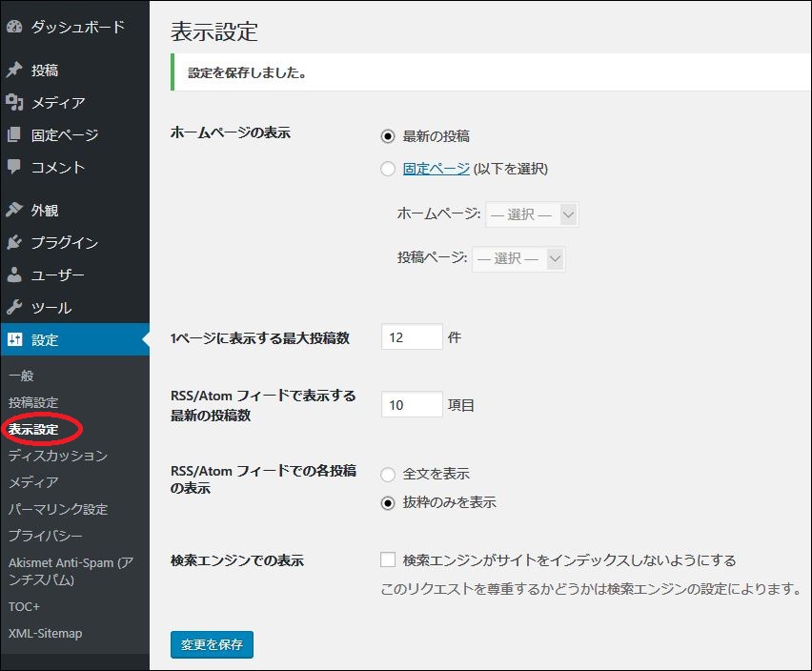Click the 変更を保存 button
812x671 pixels.
click(212, 644)
